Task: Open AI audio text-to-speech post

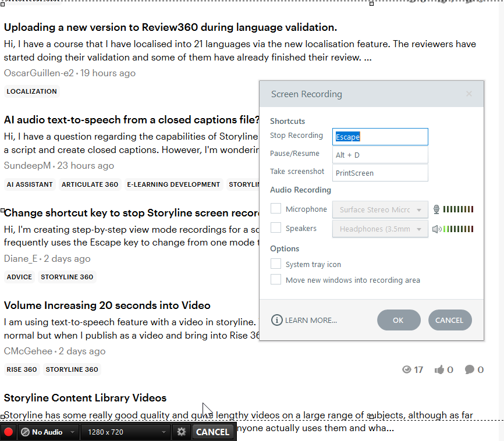Action: (132, 120)
